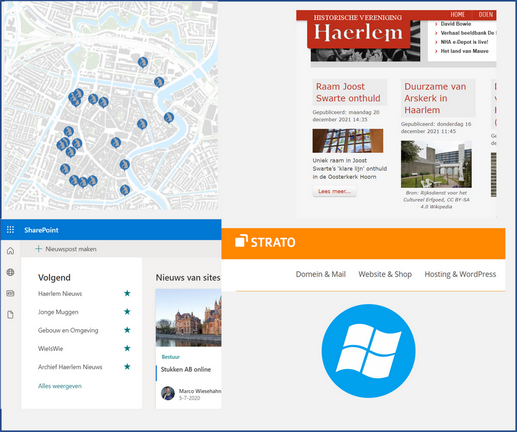Click the STRATO logo
Screen dimensions: 517x432
pyautogui.click(x=265, y=242)
